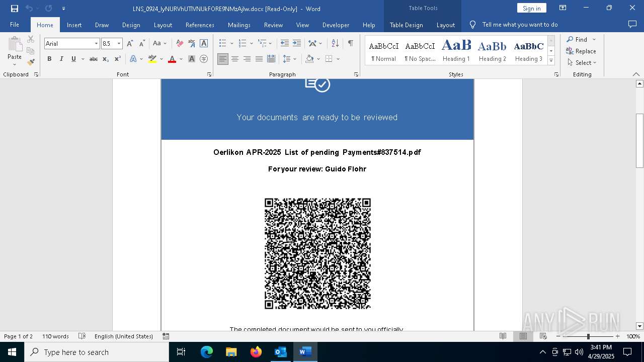The width and height of the screenshot is (644, 362).
Task: Toggle Bold formatting
Action: tap(49, 59)
